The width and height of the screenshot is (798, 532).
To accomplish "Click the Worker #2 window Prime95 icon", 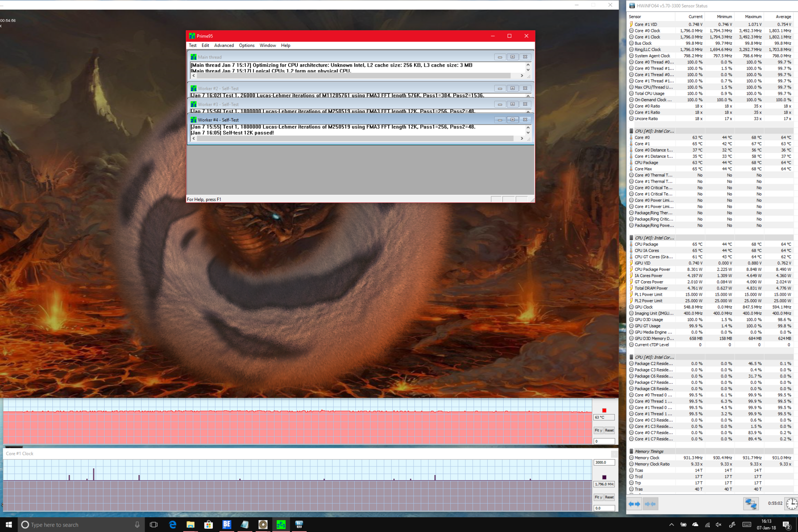I will (x=193, y=88).
